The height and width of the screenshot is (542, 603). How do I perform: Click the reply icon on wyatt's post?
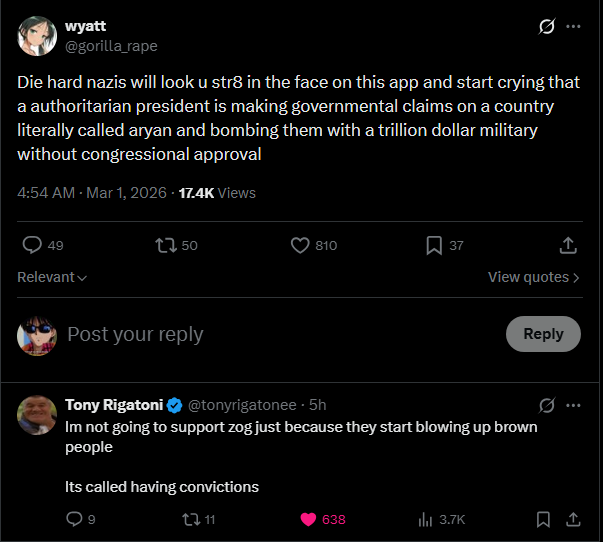click(x=32, y=245)
